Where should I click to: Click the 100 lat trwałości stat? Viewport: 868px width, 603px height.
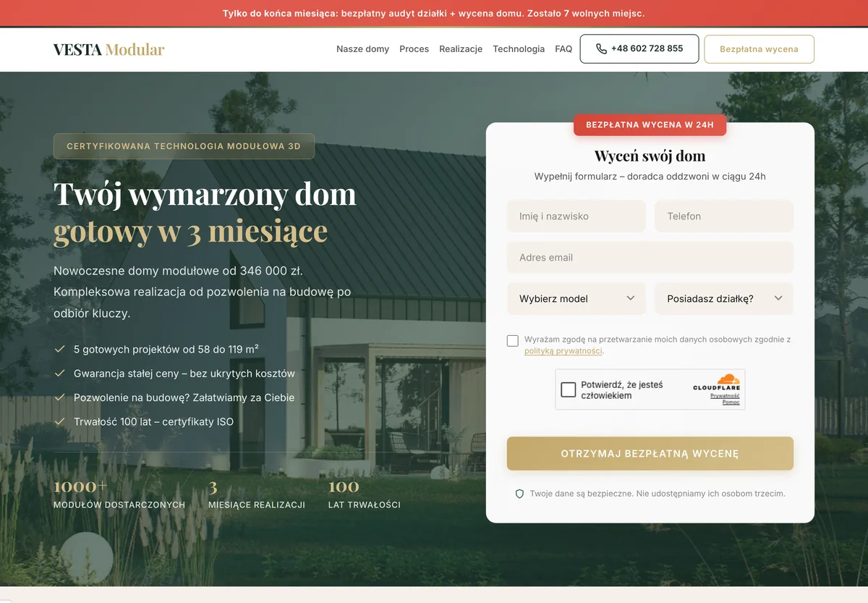[364, 494]
